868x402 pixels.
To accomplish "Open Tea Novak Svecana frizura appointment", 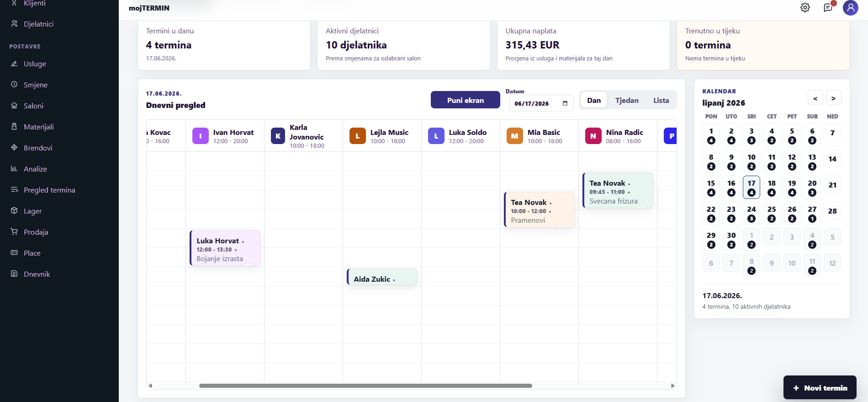I will pos(618,190).
